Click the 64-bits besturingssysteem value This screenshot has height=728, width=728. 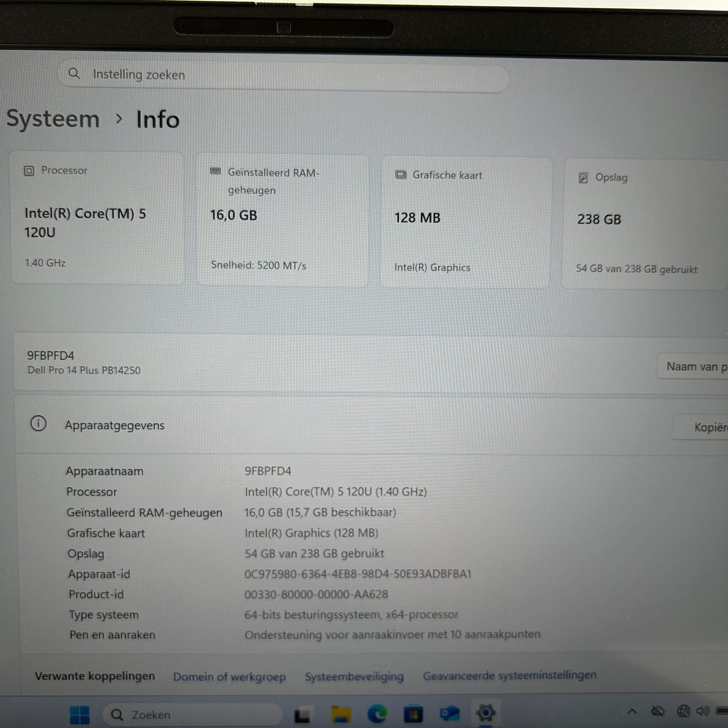pyautogui.click(x=351, y=615)
